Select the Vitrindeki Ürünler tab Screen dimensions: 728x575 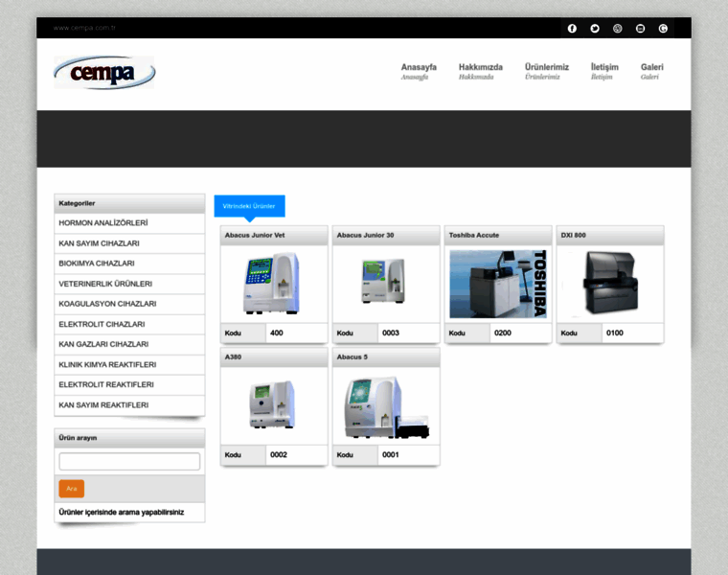tap(249, 206)
